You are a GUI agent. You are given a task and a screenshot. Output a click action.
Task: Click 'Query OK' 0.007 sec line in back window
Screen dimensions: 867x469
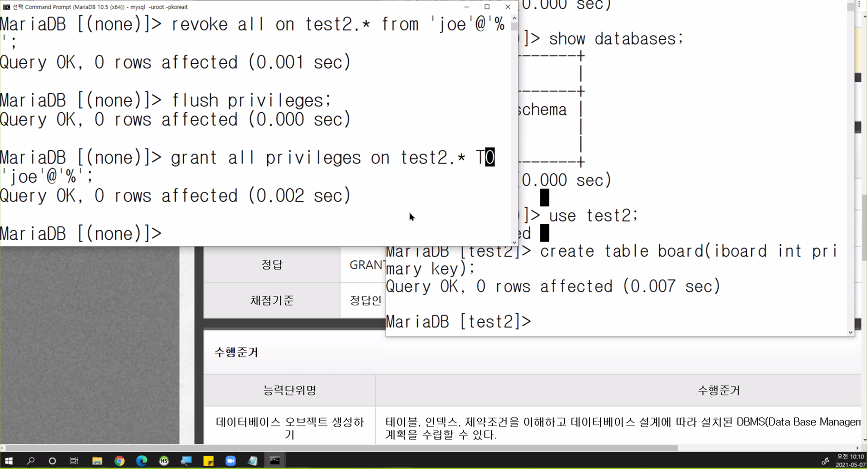click(553, 286)
